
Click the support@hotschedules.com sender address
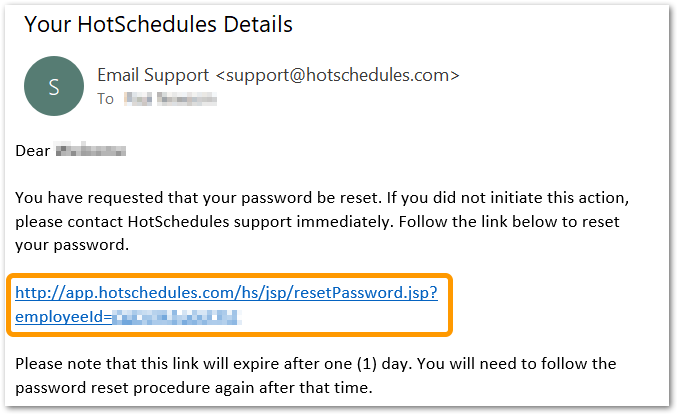(337, 75)
